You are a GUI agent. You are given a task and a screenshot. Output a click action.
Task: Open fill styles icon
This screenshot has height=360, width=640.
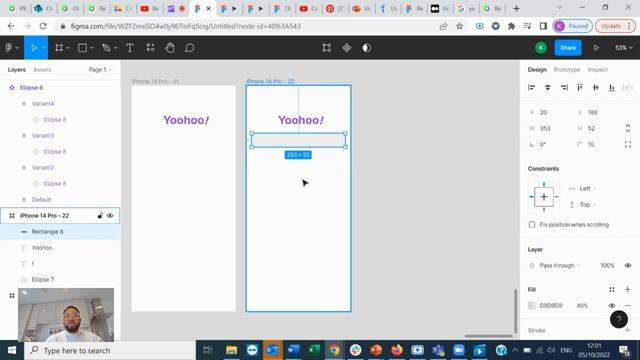point(611,289)
